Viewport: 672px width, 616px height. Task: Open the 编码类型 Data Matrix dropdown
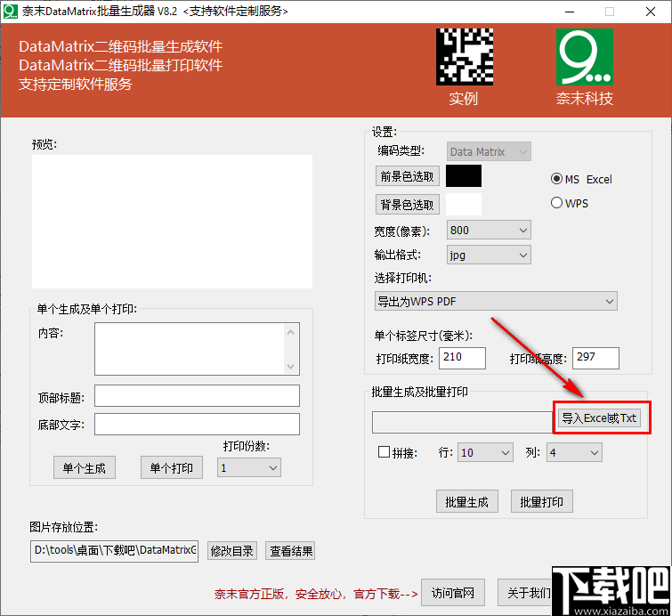coord(489,151)
